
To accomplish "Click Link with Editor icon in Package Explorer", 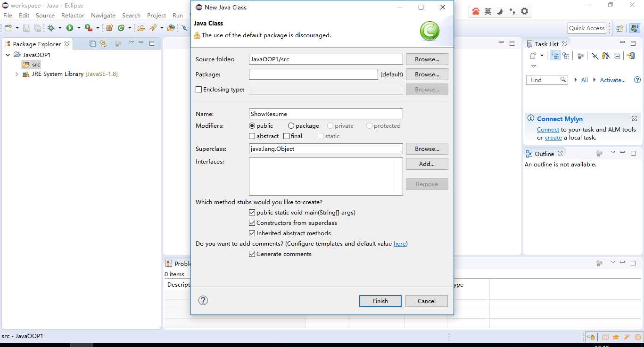I will click(103, 44).
